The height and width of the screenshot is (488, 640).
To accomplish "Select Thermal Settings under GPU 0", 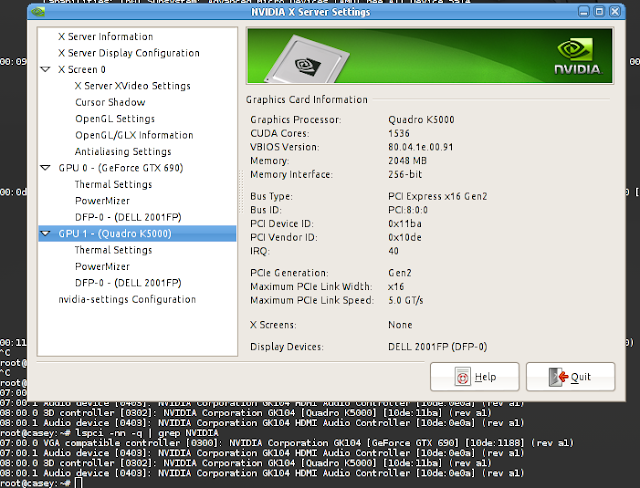I will coord(113,184).
